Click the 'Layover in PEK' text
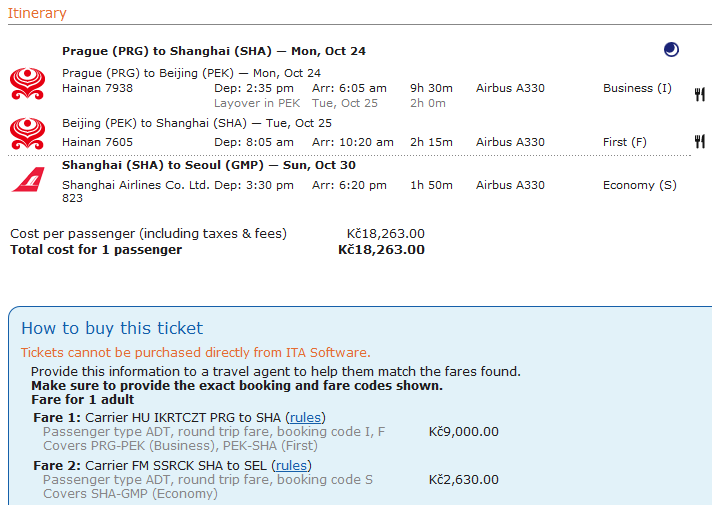Viewport: 712px width, 505px height. pyautogui.click(x=257, y=103)
